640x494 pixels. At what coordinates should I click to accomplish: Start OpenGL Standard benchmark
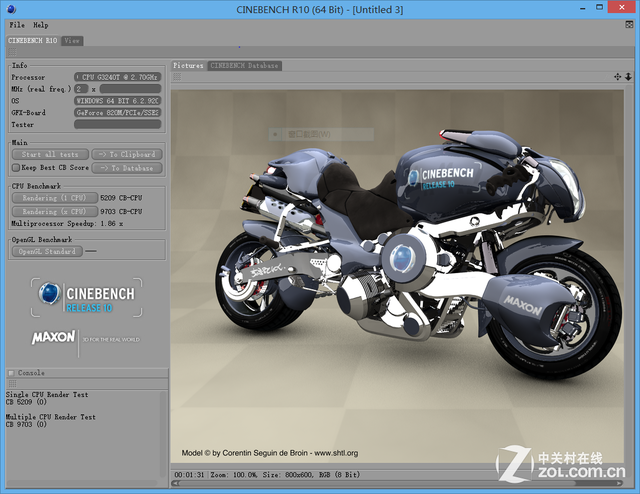pos(47,251)
